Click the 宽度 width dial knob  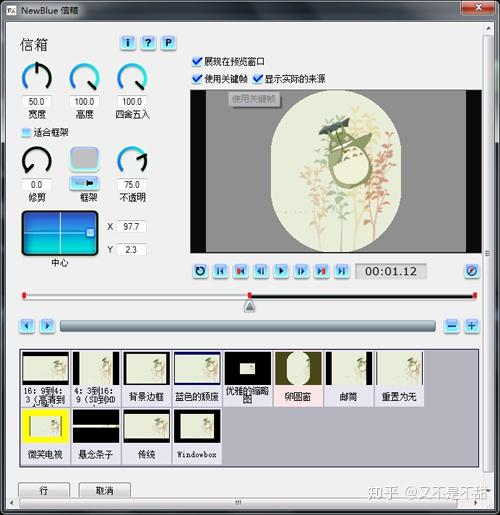pyautogui.click(x=37, y=76)
